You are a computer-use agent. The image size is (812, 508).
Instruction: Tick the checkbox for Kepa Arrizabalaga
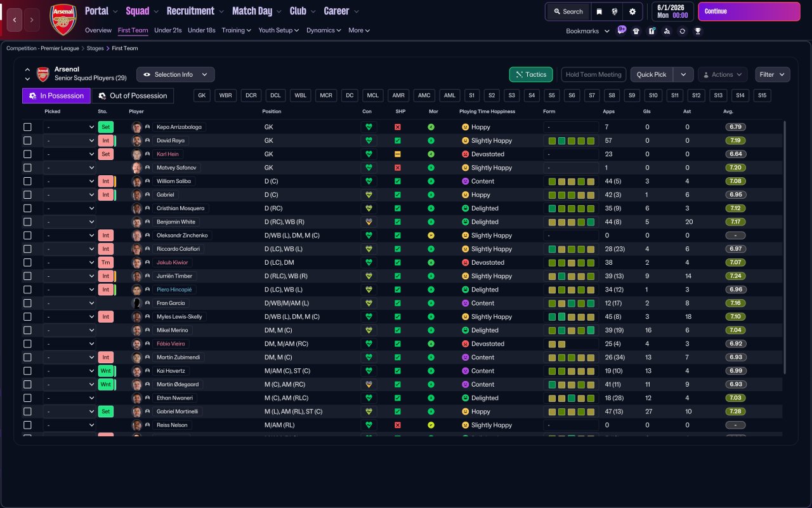click(27, 127)
